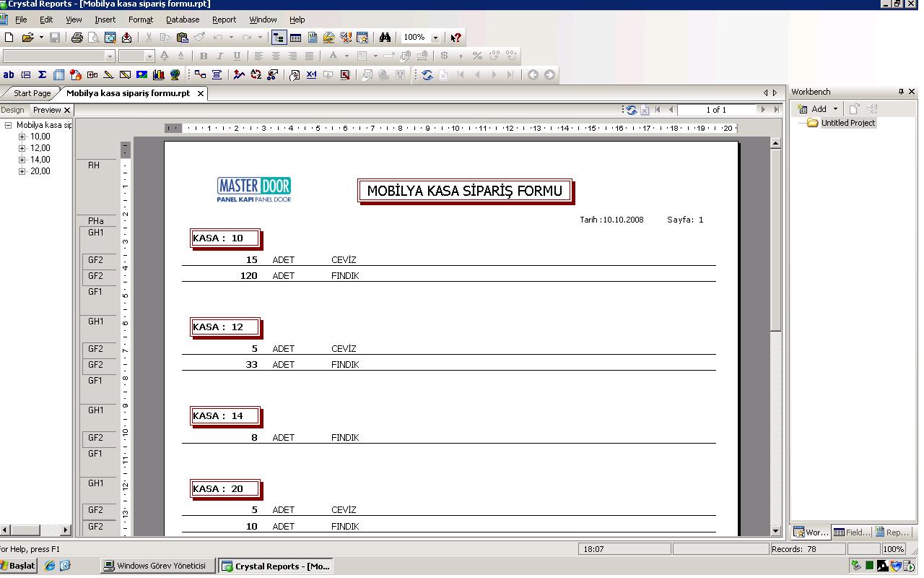Toggle auto-hide pin on Workbench panel
The image size is (924, 578).
[901, 92]
